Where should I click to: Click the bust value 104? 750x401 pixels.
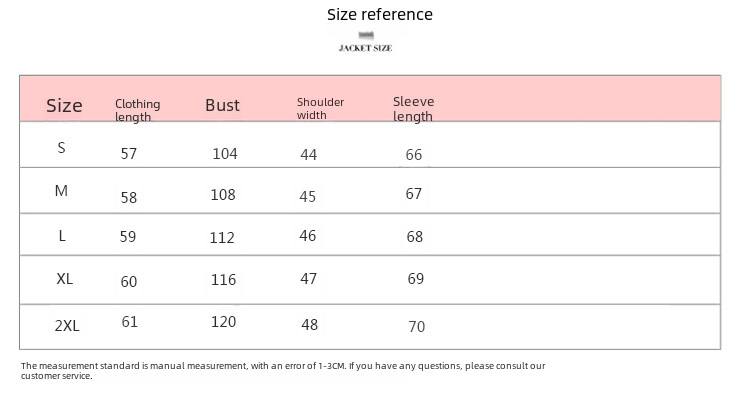tap(224, 154)
